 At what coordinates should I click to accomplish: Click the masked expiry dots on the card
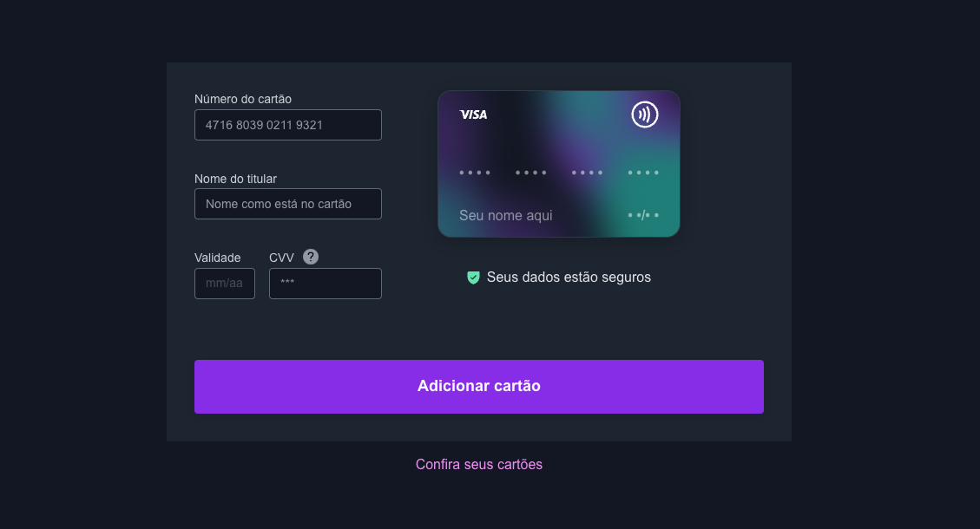pyautogui.click(x=644, y=215)
